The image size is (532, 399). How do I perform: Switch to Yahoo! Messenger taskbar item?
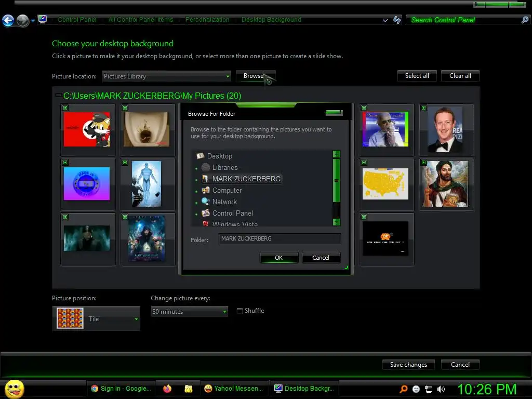234,389
